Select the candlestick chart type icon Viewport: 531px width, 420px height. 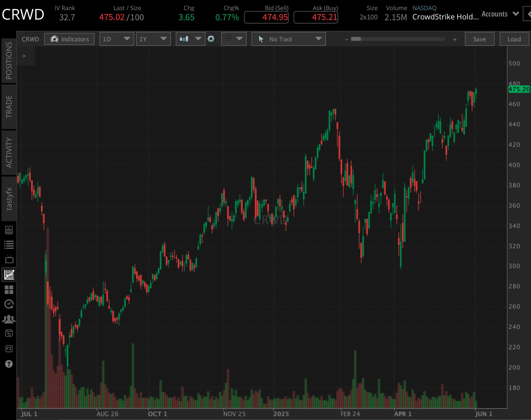tap(184, 39)
